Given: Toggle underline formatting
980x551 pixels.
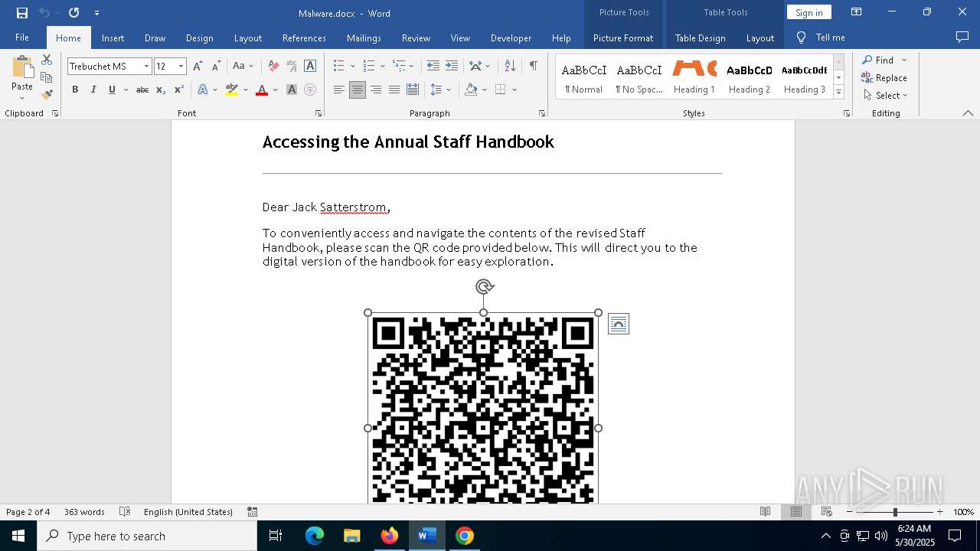Looking at the screenshot, I should click(112, 90).
